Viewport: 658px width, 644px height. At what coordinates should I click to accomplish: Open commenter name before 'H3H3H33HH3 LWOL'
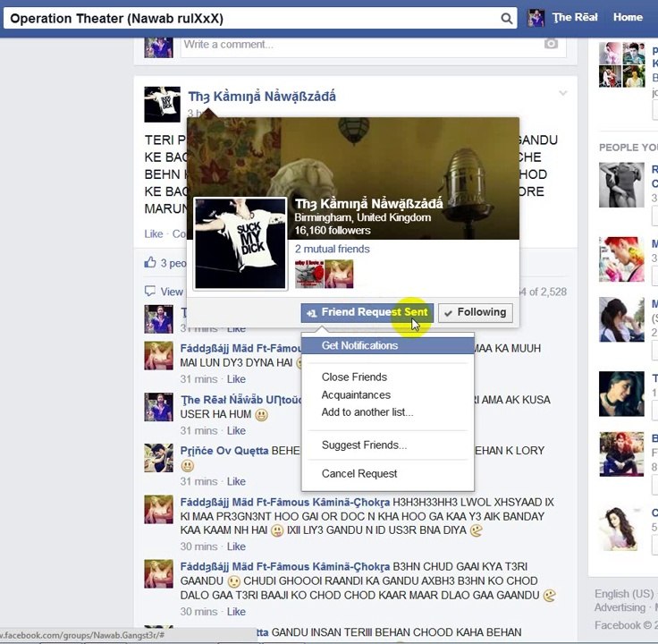pyautogui.click(x=285, y=502)
